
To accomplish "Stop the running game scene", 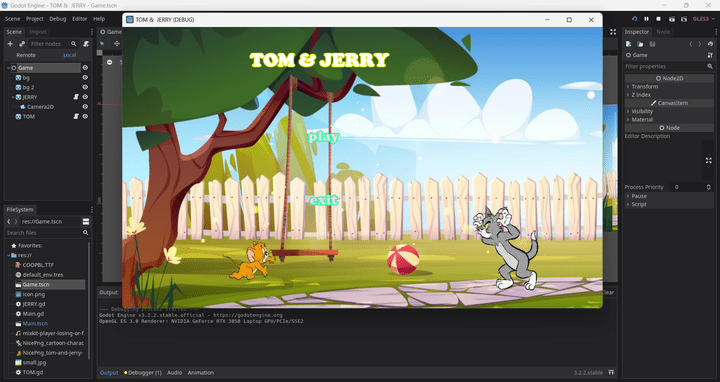I will 658,19.
